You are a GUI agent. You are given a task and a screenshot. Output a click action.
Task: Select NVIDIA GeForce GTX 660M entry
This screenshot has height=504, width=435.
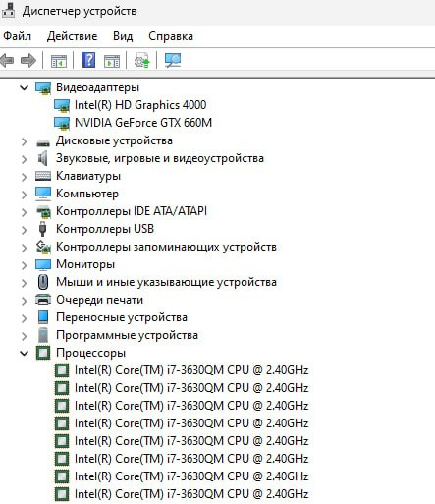pyautogui.click(x=143, y=123)
